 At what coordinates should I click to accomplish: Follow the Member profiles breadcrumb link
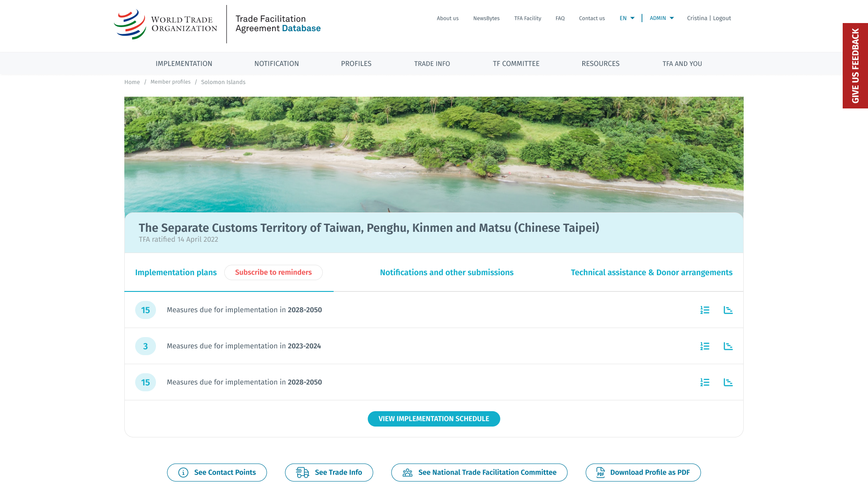(x=170, y=82)
